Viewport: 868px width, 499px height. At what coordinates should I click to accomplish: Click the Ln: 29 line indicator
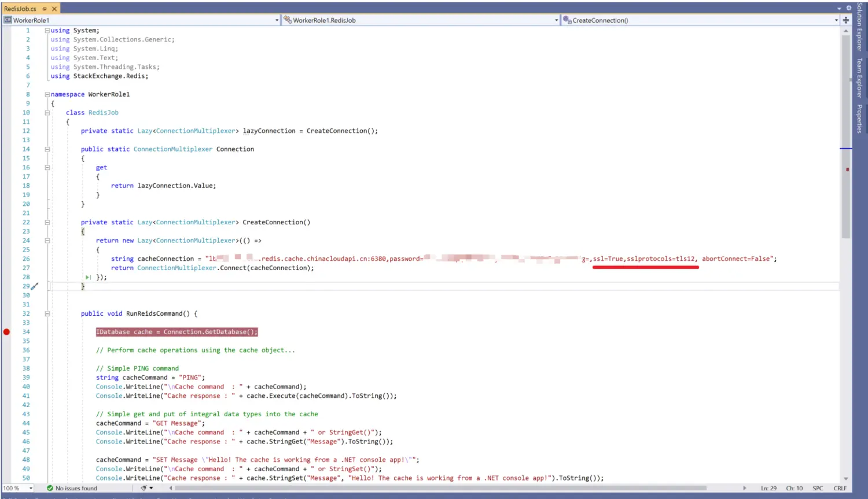pos(768,489)
